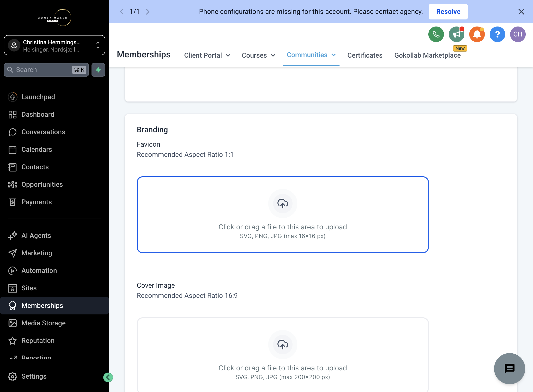Screen dimensions: 533x392
Task: Expand the Courses dropdown
Action: click(x=258, y=55)
